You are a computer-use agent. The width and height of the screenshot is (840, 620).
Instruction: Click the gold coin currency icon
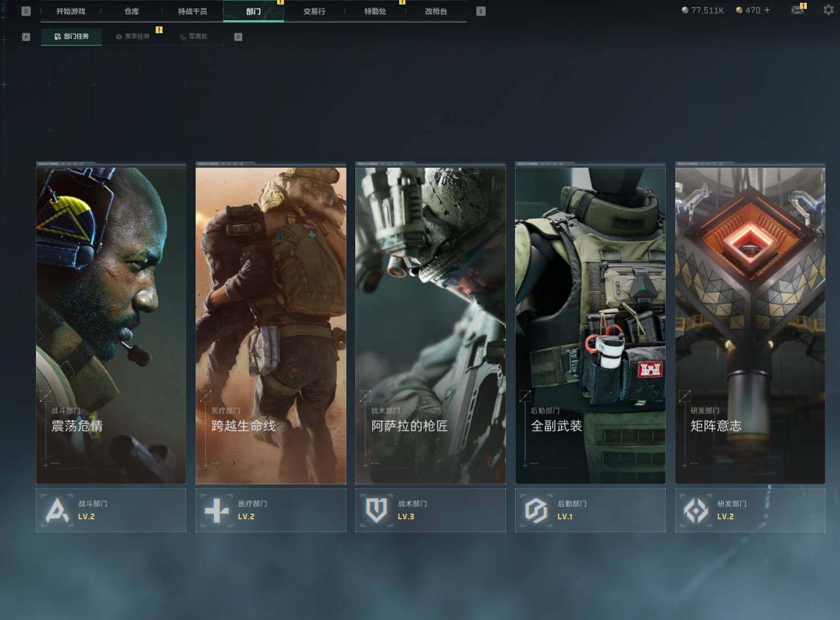point(739,10)
